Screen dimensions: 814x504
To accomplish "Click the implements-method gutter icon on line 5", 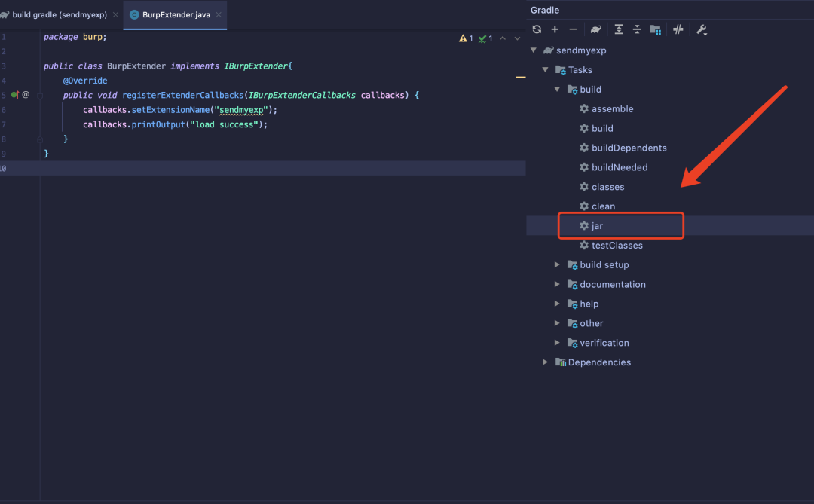I will [14, 95].
